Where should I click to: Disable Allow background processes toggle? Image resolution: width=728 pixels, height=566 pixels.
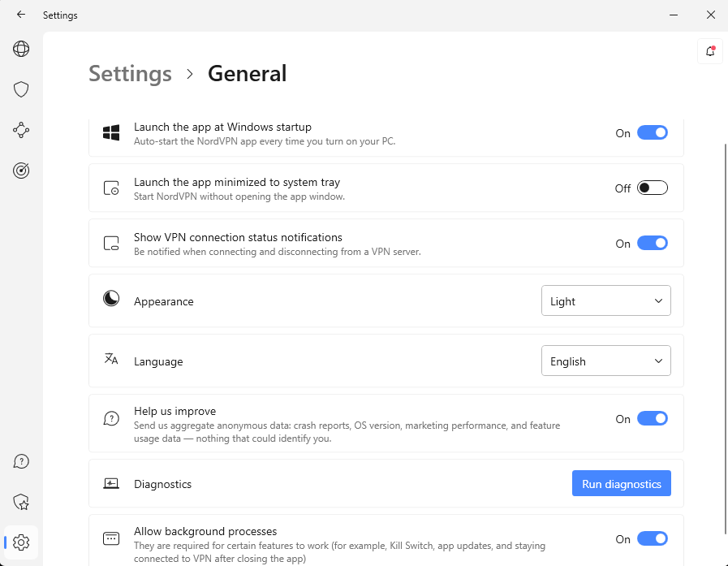click(652, 539)
